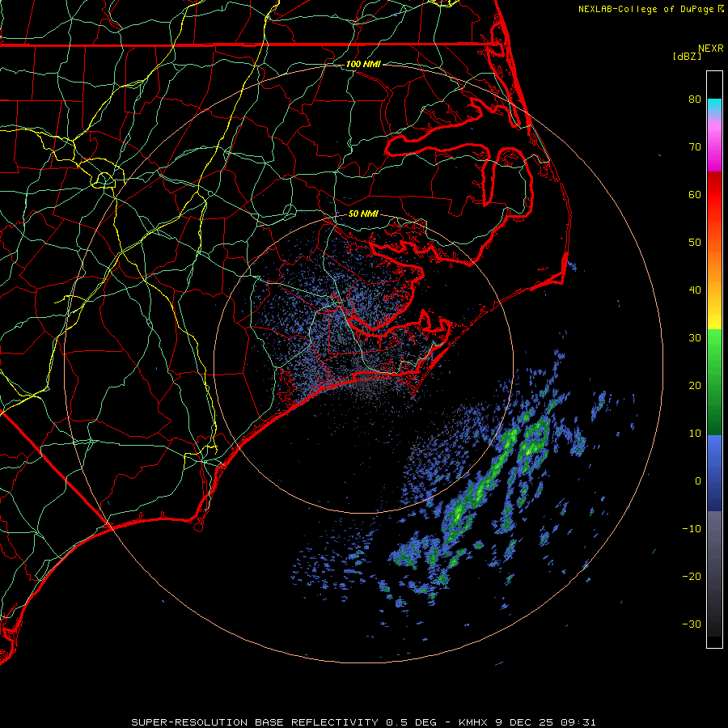Click the 70 dBZ scale value
The image size is (728, 728).
[x=695, y=146]
